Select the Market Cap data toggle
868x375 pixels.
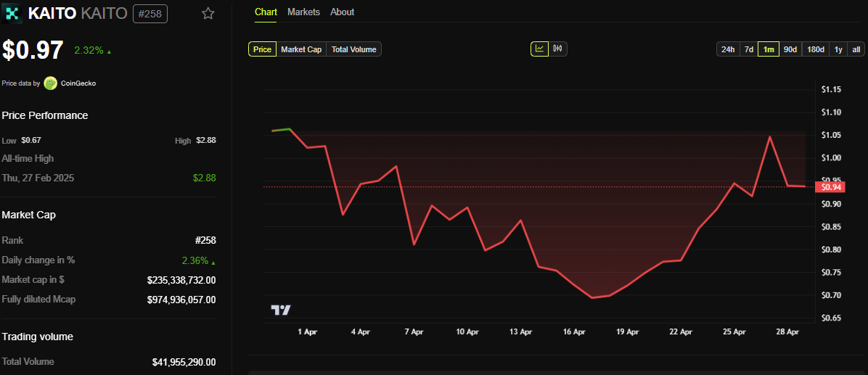pyautogui.click(x=301, y=49)
